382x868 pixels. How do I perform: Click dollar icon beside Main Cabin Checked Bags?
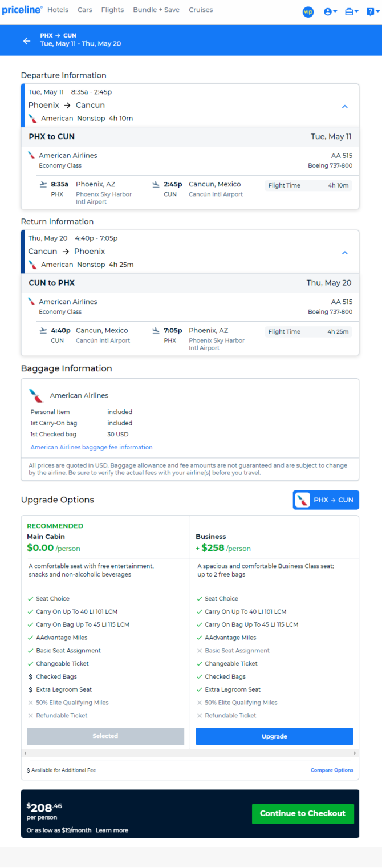tap(30, 677)
